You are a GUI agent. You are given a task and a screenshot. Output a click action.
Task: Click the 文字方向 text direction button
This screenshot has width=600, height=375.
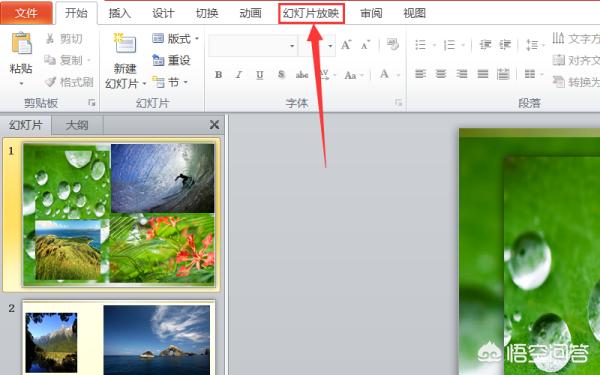point(576,38)
